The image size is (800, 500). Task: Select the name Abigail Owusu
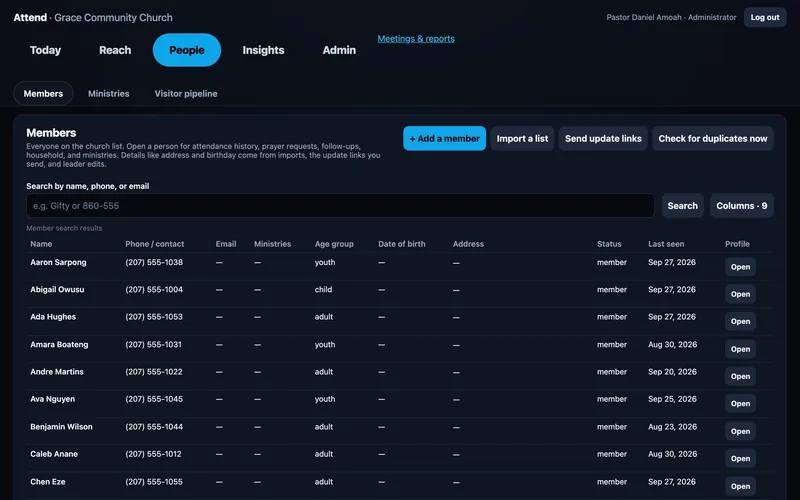pos(57,289)
